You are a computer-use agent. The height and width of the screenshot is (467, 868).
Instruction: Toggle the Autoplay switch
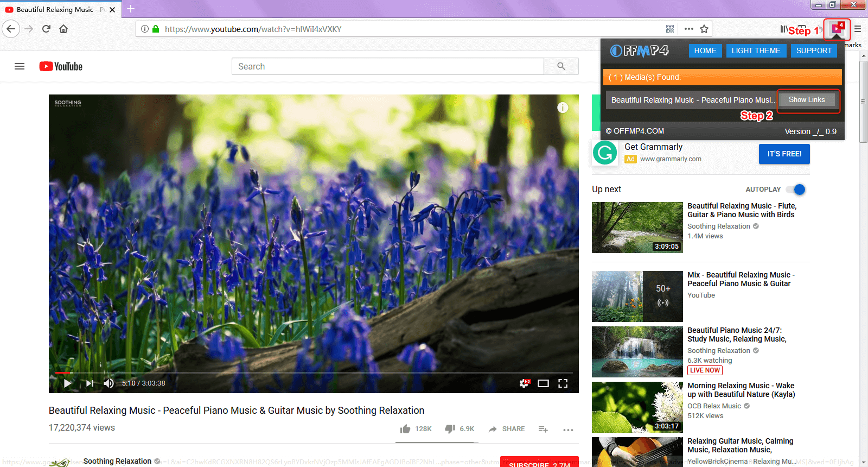[796, 190]
